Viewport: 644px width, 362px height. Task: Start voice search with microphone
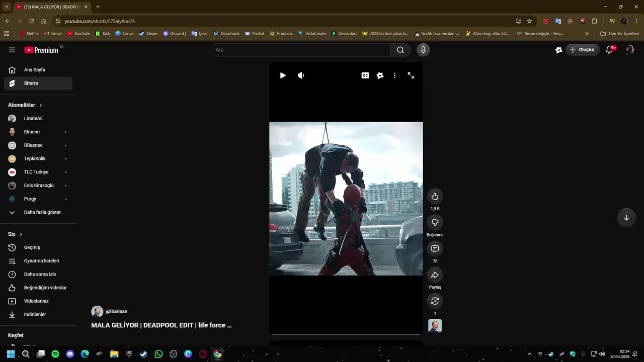pyautogui.click(x=423, y=50)
